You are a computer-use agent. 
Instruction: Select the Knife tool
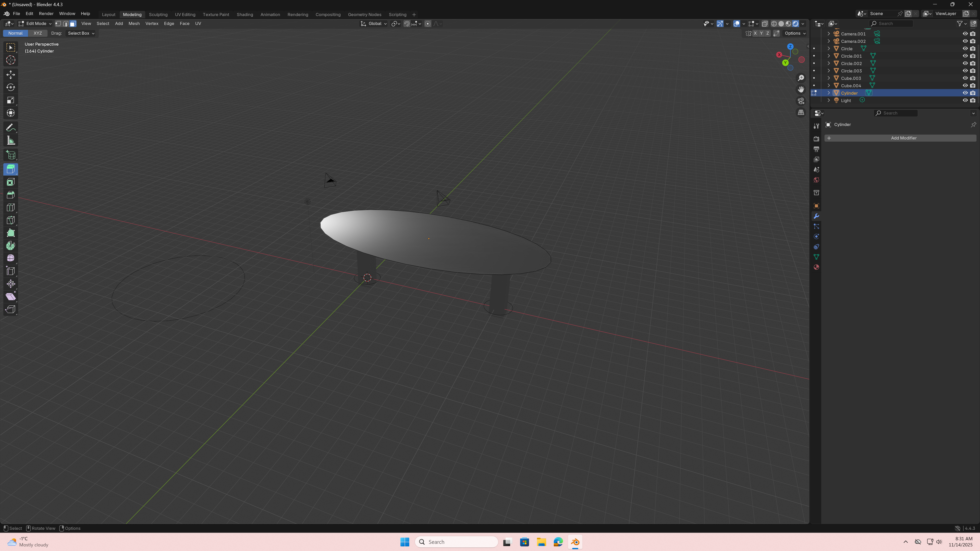[x=11, y=220]
